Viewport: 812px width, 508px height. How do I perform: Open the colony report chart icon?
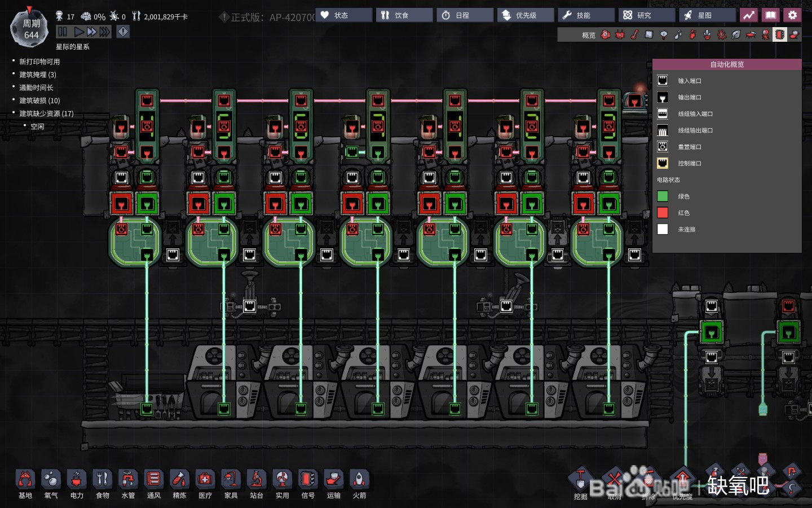point(748,15)
